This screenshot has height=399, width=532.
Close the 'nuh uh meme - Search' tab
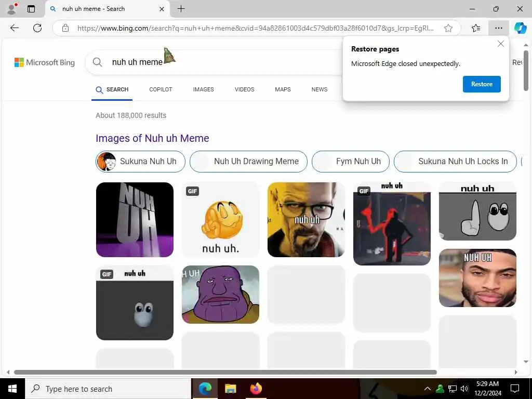162,9
